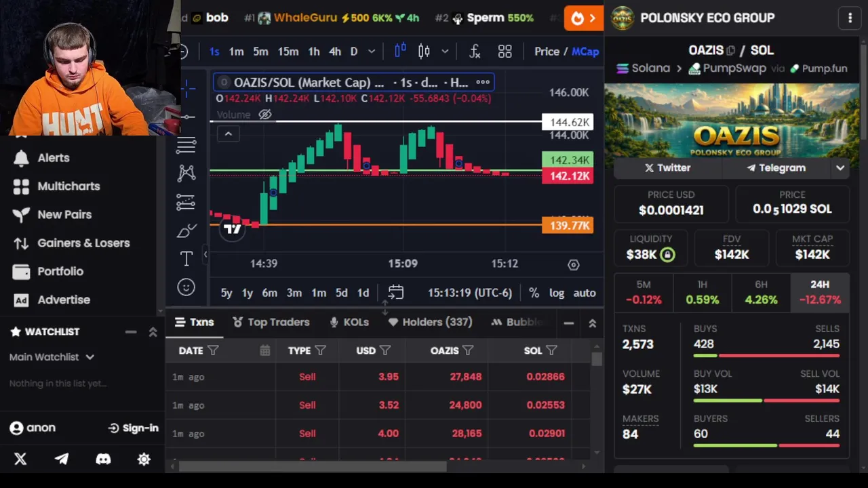The image size is (868, 488).
Task: Toggle percent scale on chart
Action: 534,293
